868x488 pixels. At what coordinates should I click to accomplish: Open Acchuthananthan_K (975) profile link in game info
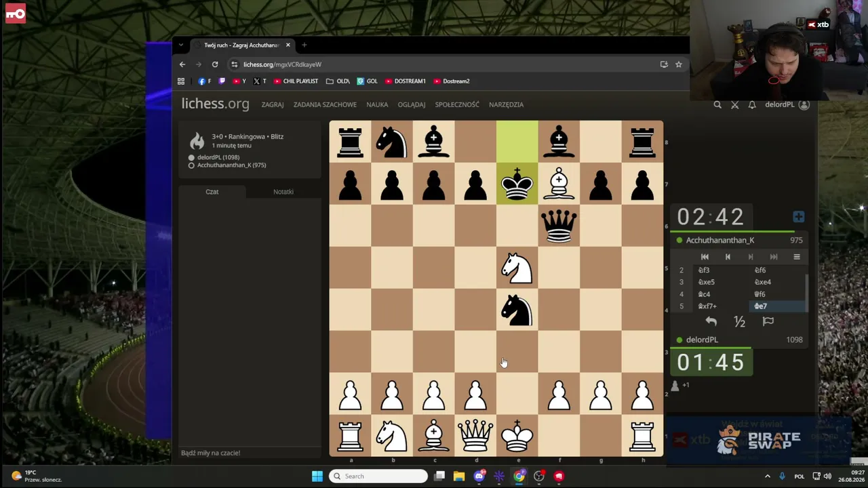point(231,165)
